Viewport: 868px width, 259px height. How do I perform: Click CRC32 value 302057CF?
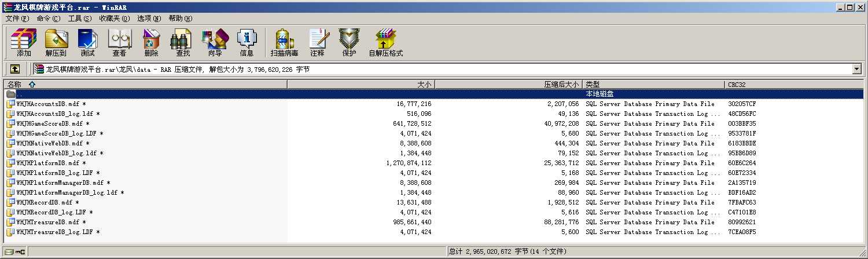point(742,104)
